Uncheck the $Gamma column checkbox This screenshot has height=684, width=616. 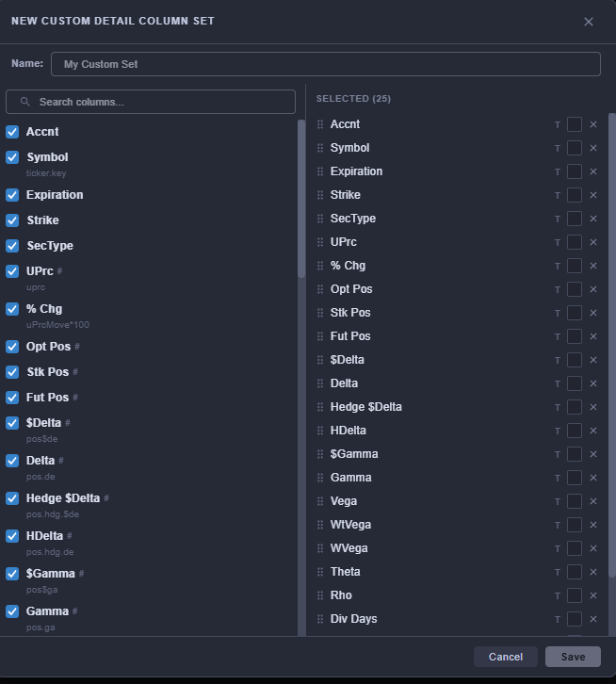(12, 574)
